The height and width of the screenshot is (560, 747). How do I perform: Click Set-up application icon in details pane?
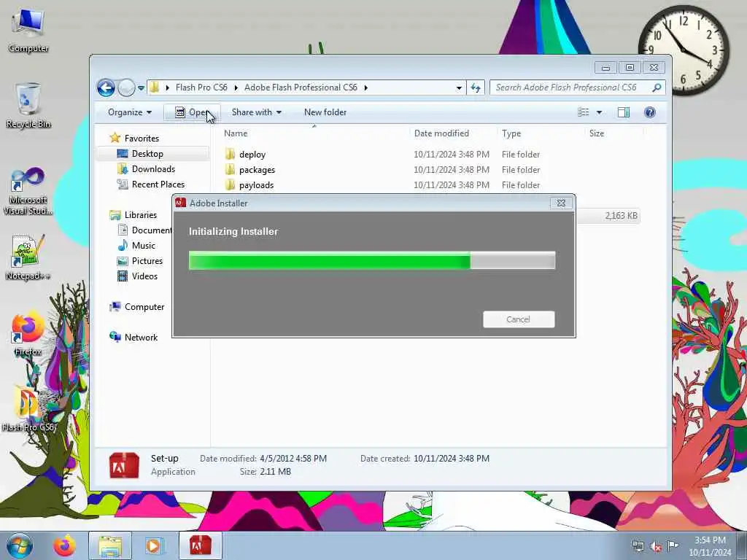pos(124,464)
